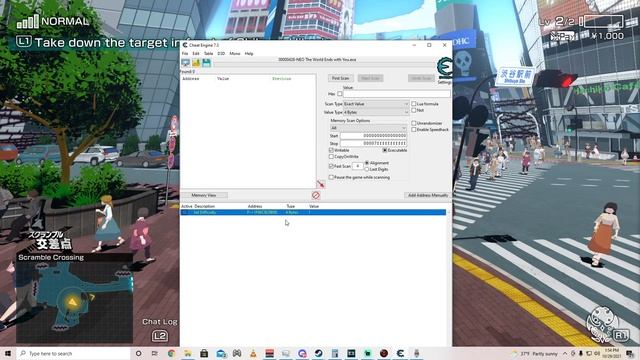Open the notification center icon
The width and height of the screenshot is (640, 360).
pos(630,353)
